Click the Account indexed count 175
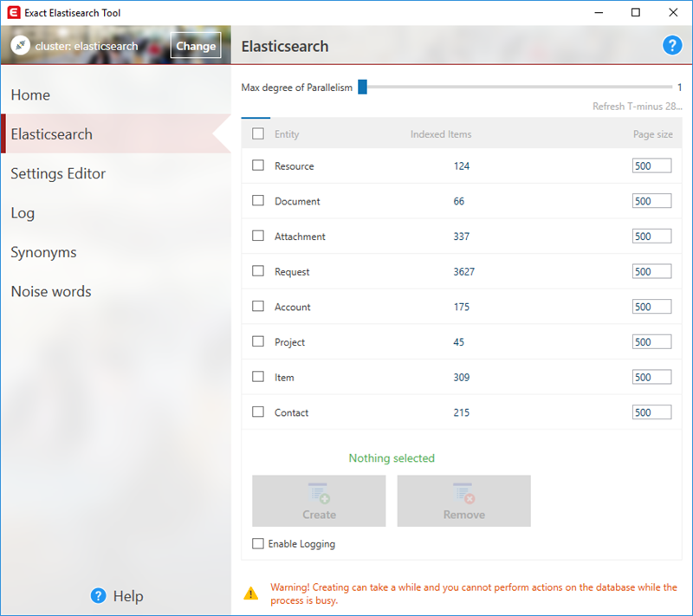This screenshot has width=693, height=616. [461, 307]
